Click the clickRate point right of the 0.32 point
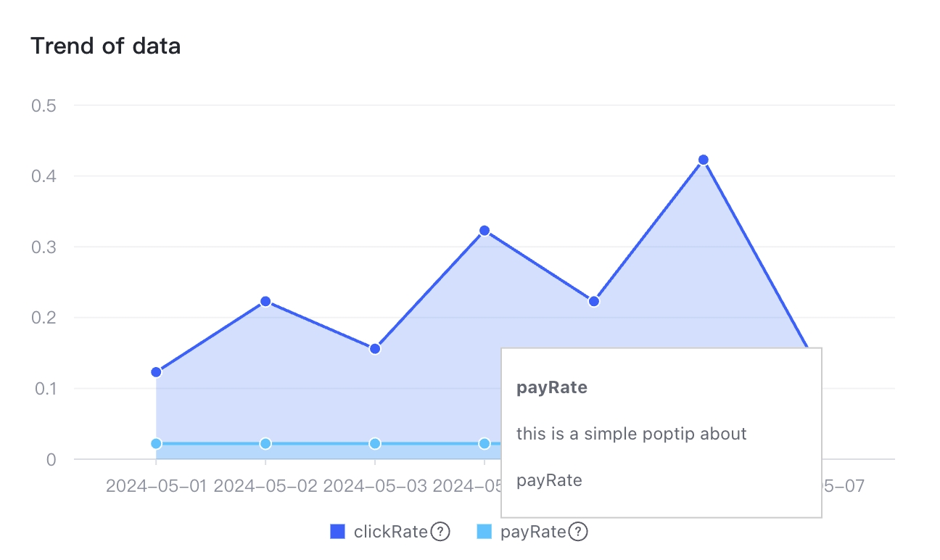 point(594,301)
